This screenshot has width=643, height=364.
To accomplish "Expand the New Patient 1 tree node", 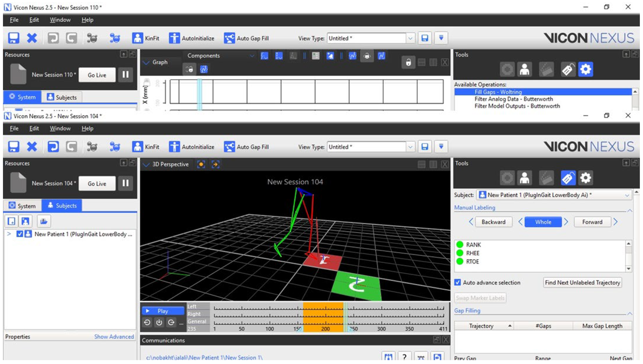I will (x=9, y=234).
